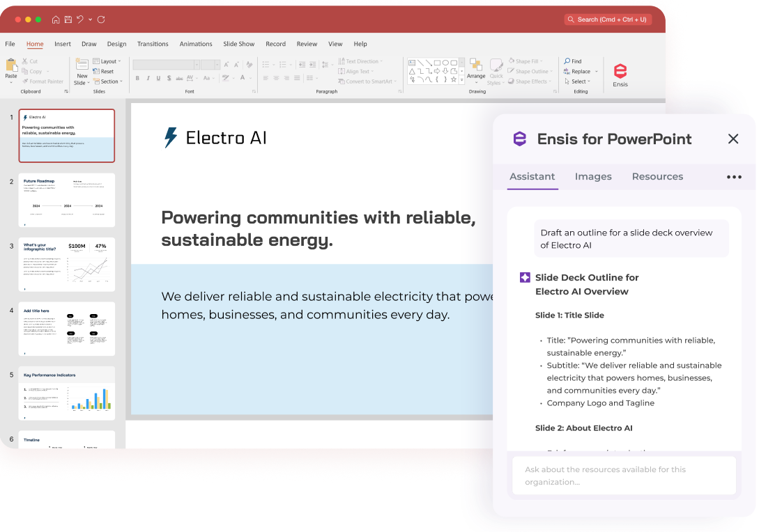
Task: Open the File menu
Action: click(10, 44)
